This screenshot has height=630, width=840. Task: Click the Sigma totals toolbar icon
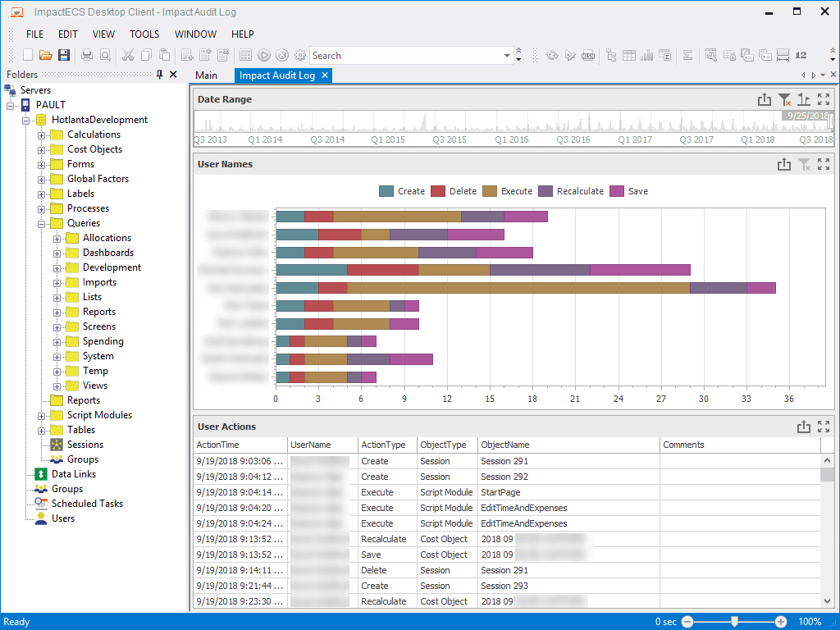point(688,55)
